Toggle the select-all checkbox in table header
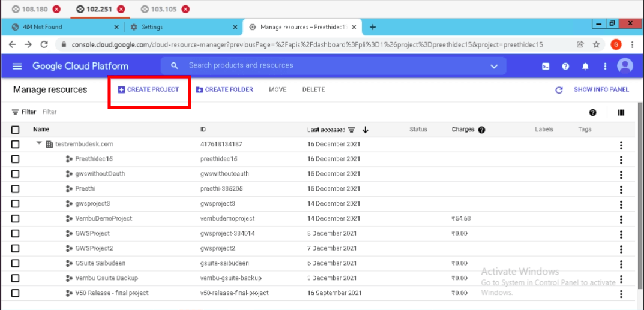The height and width of the screenshot is (310, 644). coord(15,130)
